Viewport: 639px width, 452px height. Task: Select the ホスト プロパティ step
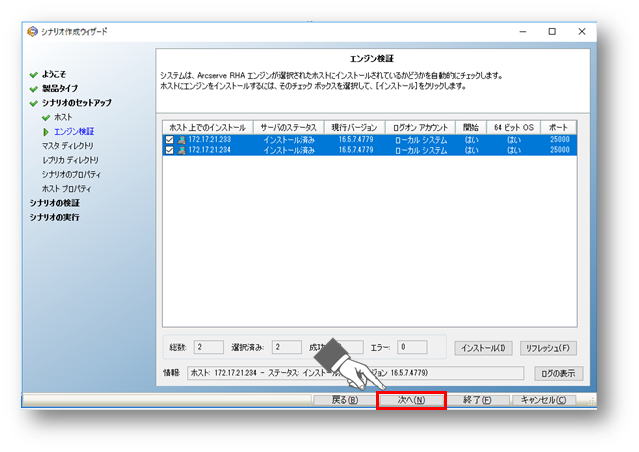pos(66,189)
